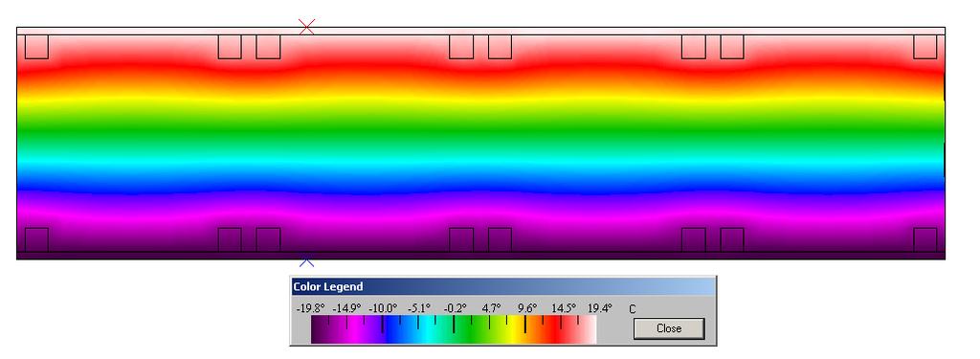Click the 9.6° legend label
Screen dimensions: 980x359
tap(527, 308)
